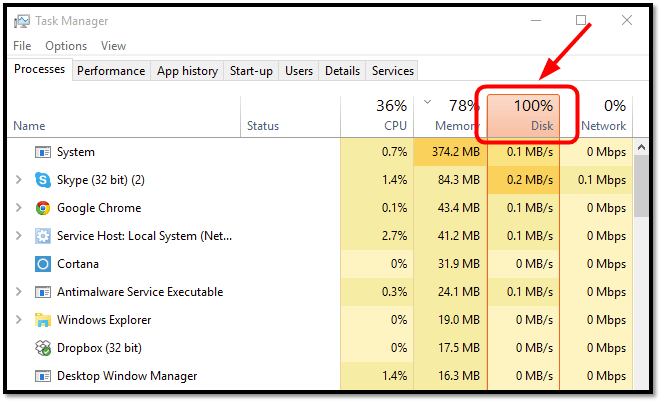
Task: Close the Task Manager window
Action: pyautogui.click(x=627, y=20)
